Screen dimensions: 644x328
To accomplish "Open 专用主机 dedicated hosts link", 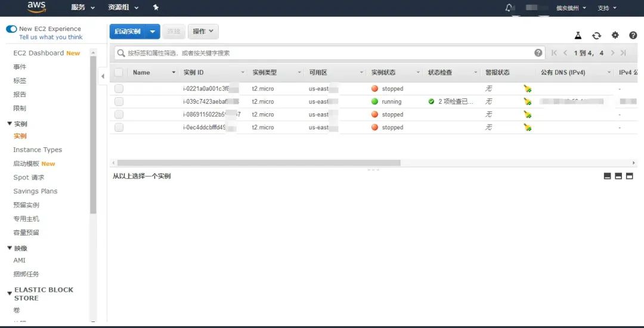I will click(26, 219).
